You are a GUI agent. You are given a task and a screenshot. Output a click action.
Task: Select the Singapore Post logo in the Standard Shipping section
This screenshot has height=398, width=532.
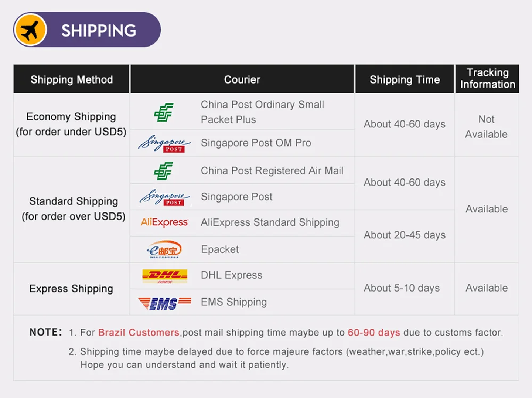pyautogui.click(x=164, y=197)
